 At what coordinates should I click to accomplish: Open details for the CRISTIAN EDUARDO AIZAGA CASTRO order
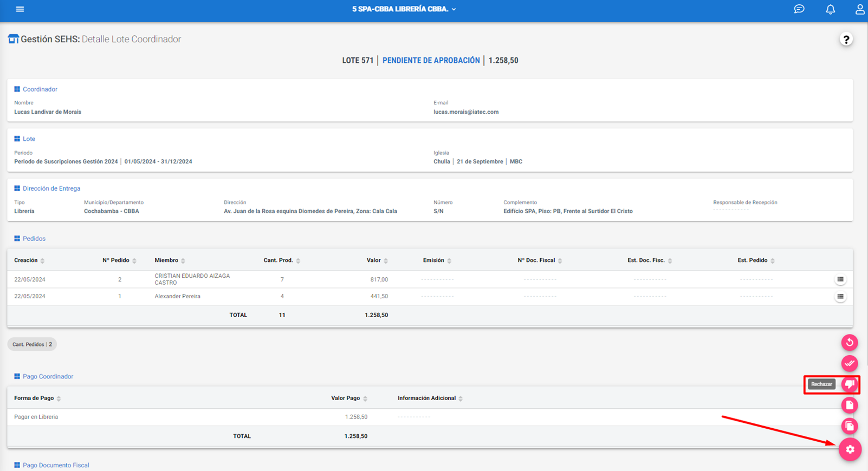pyautogui.click(x=840, y=279)
